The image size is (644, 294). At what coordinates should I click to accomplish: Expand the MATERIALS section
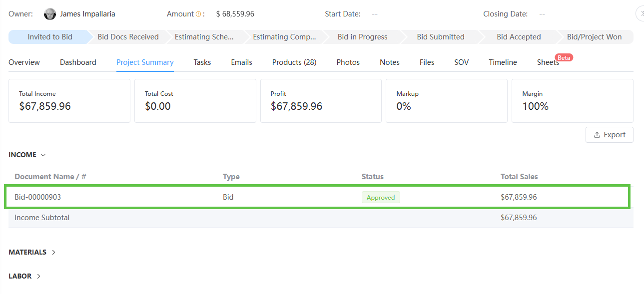coord(53,252)
